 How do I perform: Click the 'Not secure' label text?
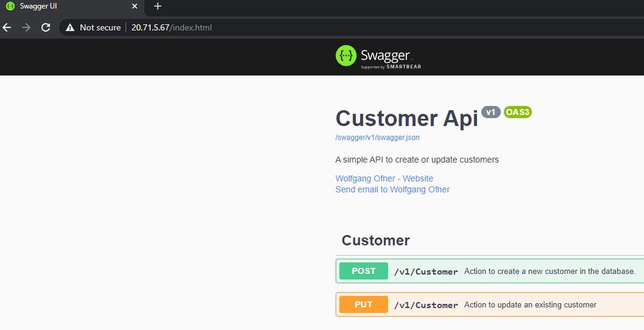(x=100, y=27)
